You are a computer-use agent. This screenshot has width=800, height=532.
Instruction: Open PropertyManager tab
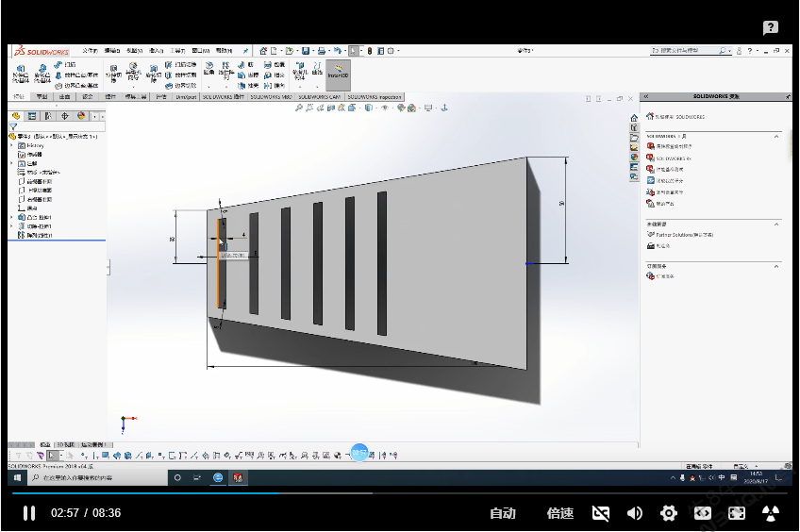[32, 116]
